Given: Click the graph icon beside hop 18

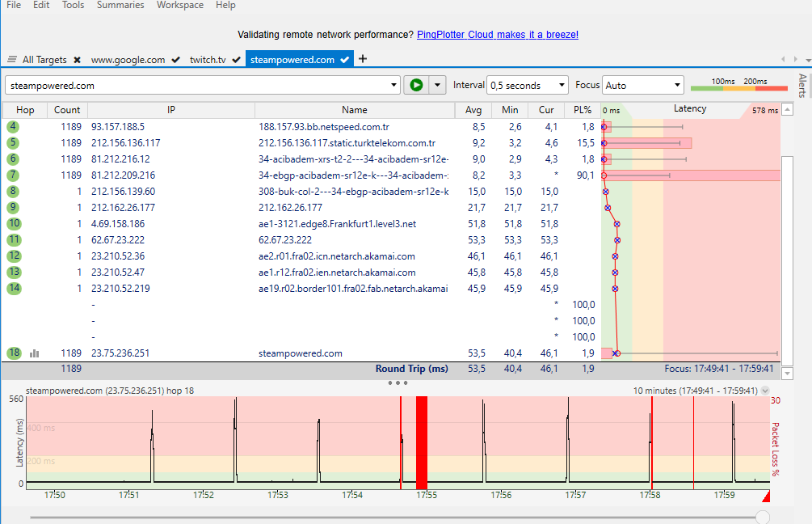Looking at the screenshot, I should click(x=35, y=353).
